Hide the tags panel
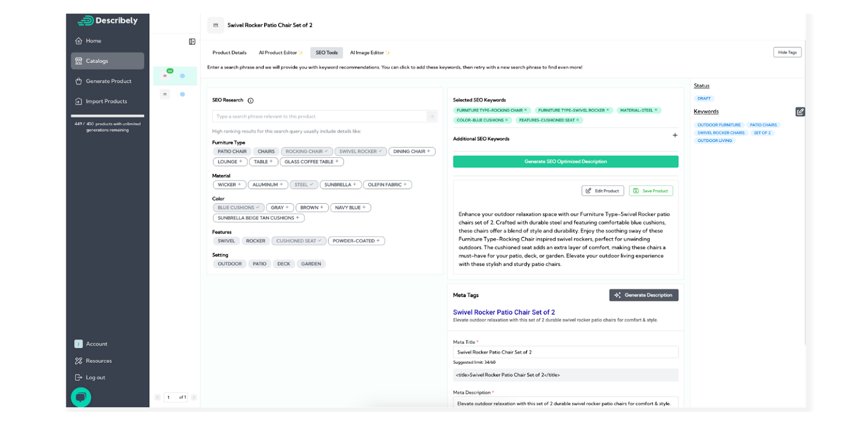 click(x=787, y=53)
